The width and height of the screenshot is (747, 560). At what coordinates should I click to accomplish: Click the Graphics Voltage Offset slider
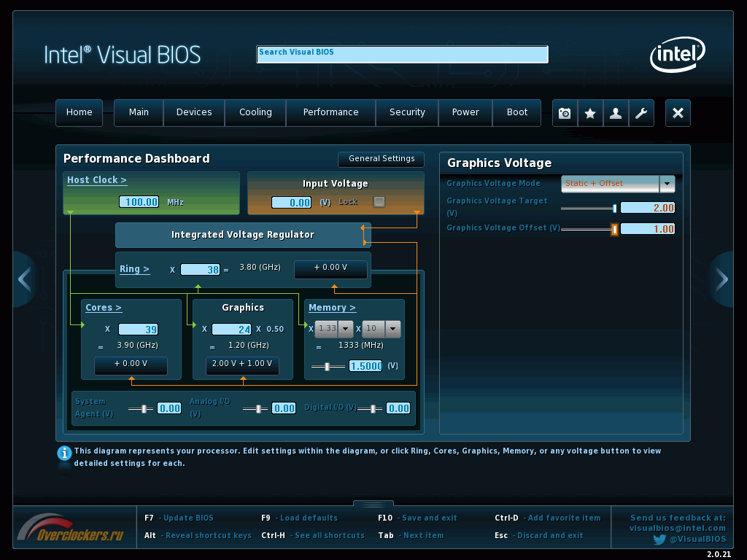pos(589,230)
